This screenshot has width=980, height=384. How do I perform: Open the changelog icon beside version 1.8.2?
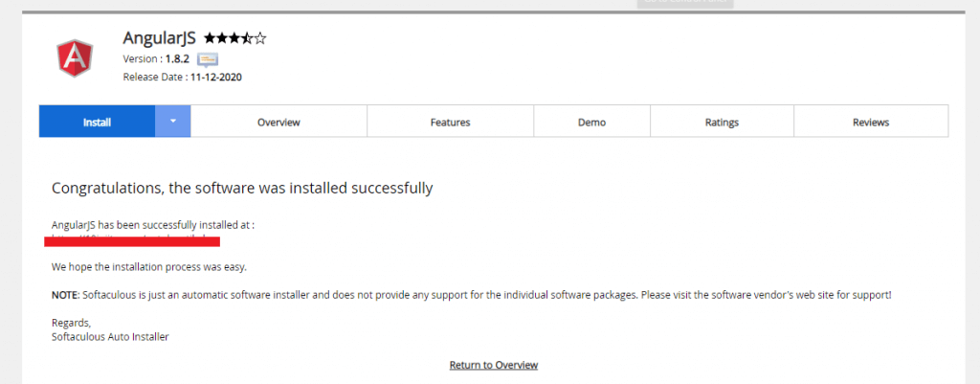click(208, 60)
